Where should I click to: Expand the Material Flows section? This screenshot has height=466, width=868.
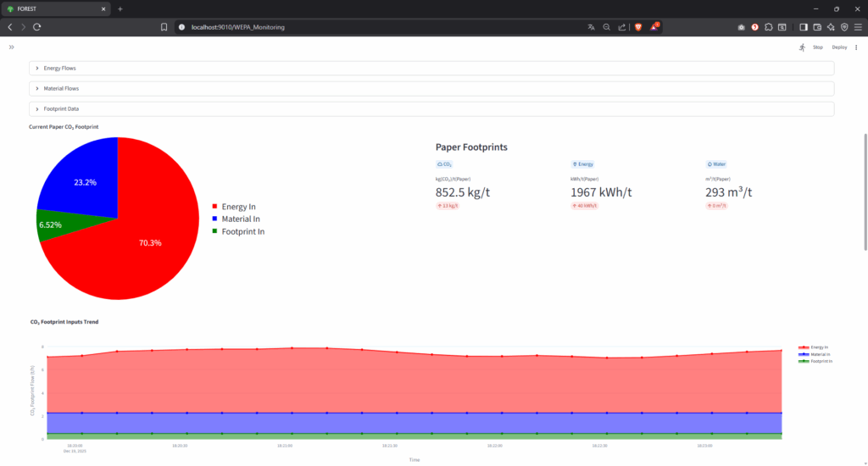(x=61, y=88)
